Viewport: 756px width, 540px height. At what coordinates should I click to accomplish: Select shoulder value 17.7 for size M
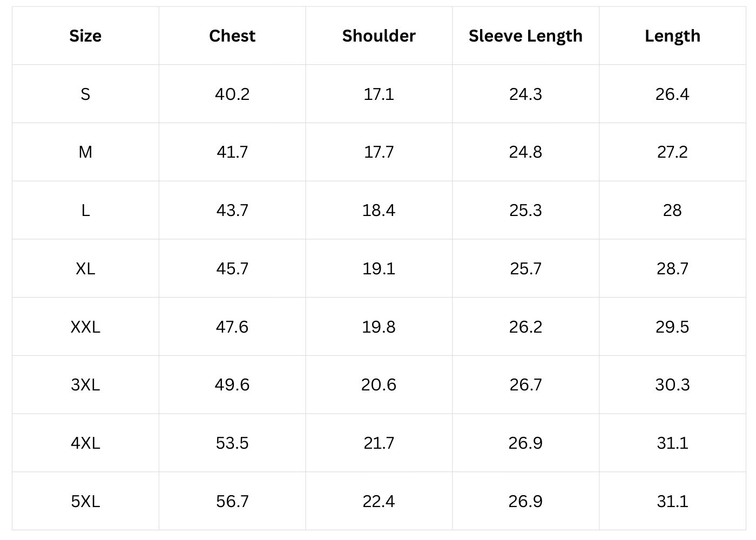click(379, 152)
